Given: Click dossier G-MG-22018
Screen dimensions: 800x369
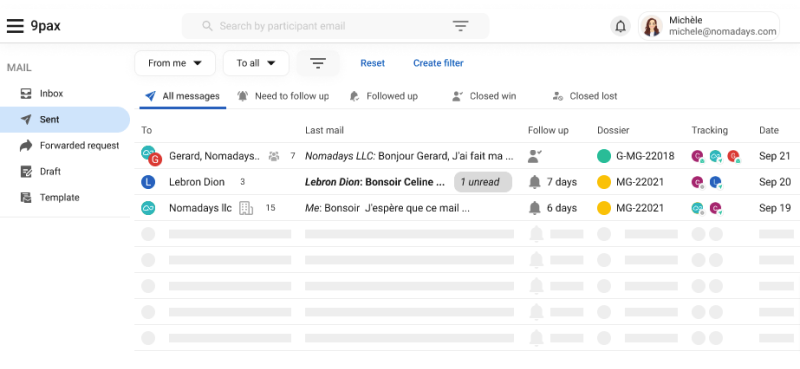Looking at the screenshot, I should tap(645, 156).
